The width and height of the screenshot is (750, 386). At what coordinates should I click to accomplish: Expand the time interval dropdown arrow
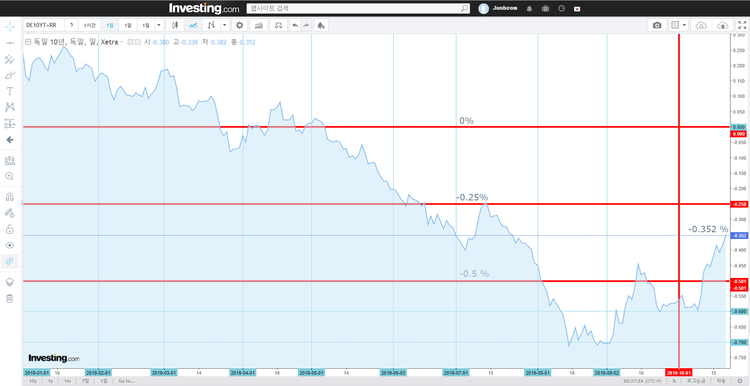click(x=159, y=25)
